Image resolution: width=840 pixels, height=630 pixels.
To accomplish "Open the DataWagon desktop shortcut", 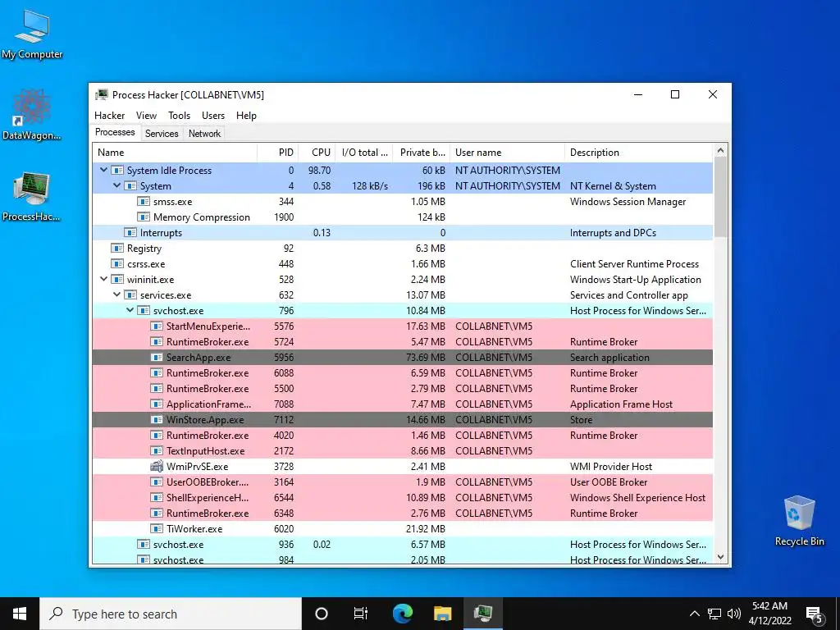I will (32, 115).
